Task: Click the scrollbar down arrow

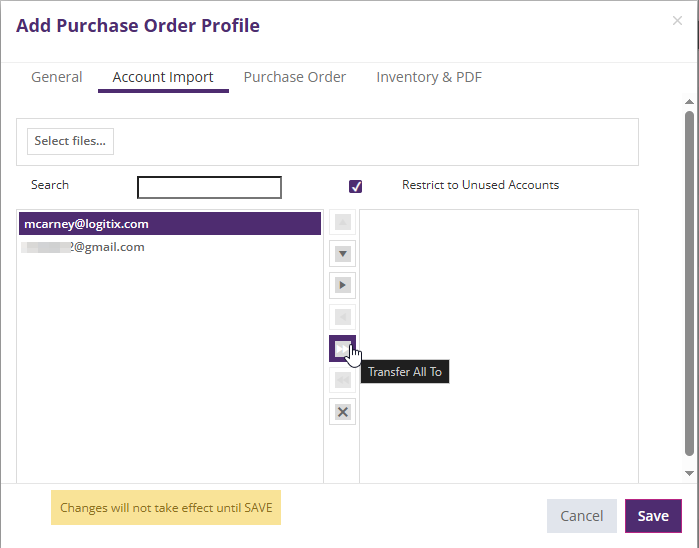Action: point(689,473)
